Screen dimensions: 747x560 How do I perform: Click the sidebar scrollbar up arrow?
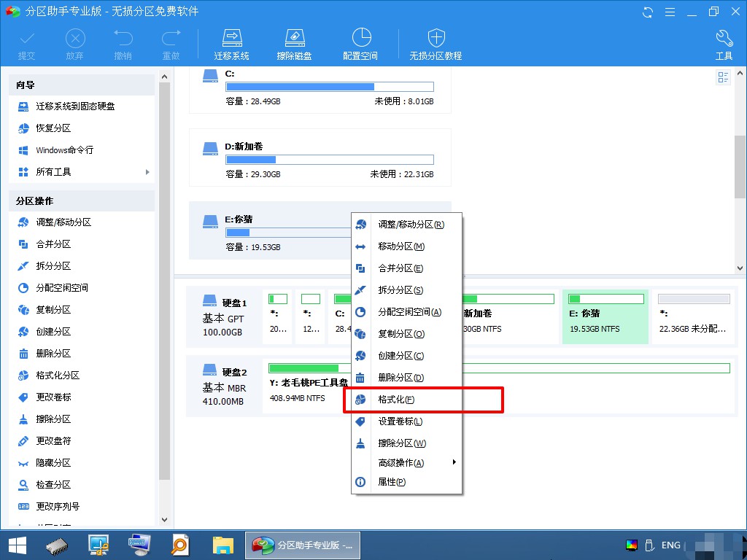click(x=164, y=76)
